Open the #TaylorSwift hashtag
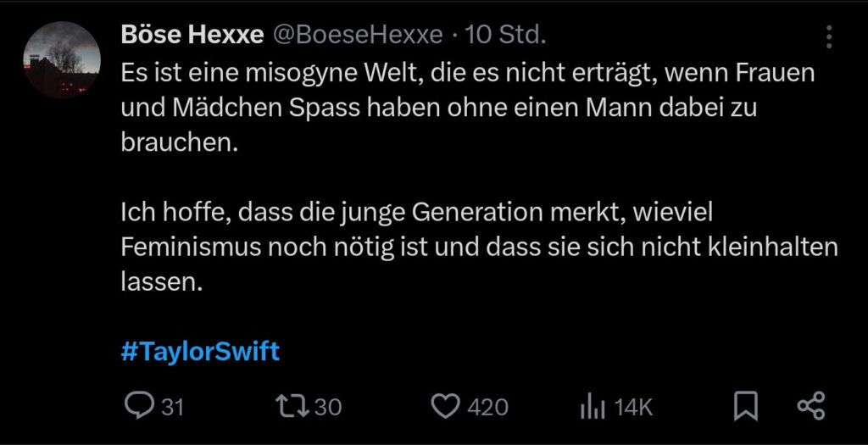The image size is (868, 445). tap(200, 351)
